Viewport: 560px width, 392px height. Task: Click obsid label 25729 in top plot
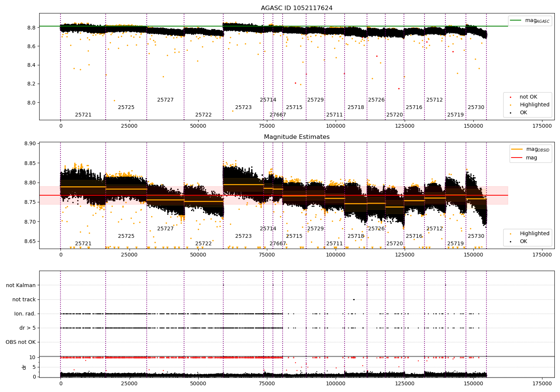[x=315, y=100]
